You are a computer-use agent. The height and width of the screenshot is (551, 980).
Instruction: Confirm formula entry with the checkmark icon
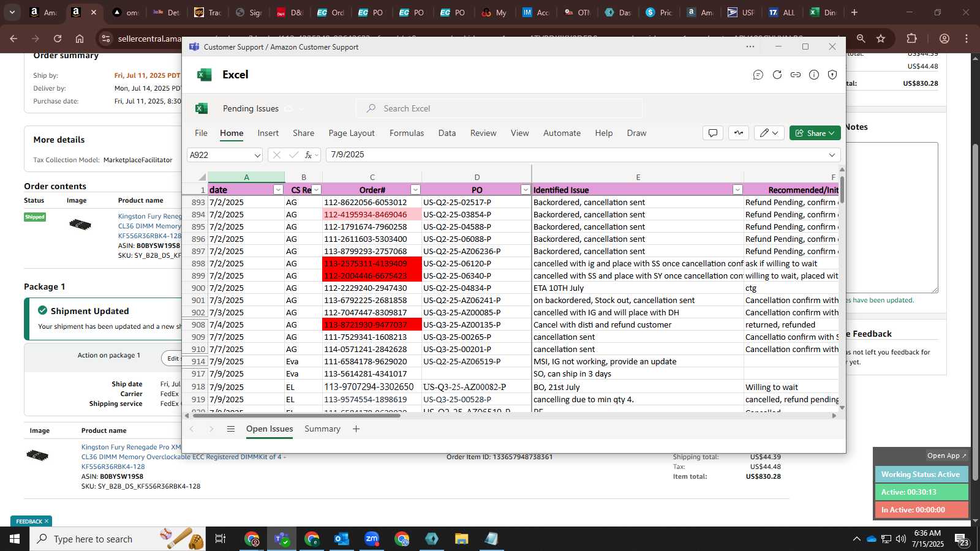pos(293,155)
